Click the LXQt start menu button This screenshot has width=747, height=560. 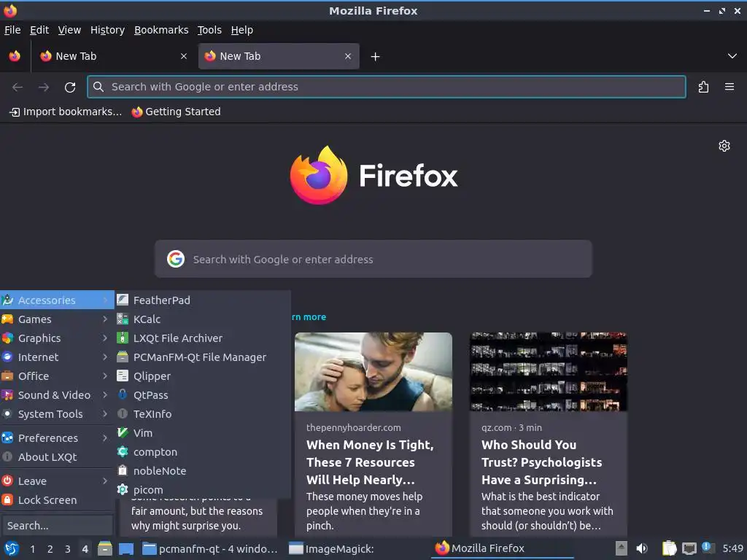12,548
